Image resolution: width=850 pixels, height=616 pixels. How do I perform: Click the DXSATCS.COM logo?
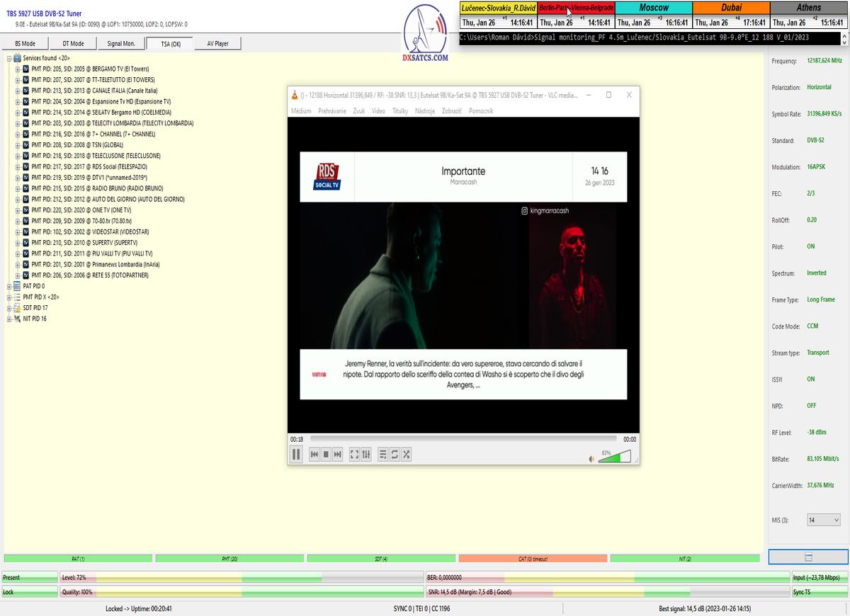pos(425,35)
